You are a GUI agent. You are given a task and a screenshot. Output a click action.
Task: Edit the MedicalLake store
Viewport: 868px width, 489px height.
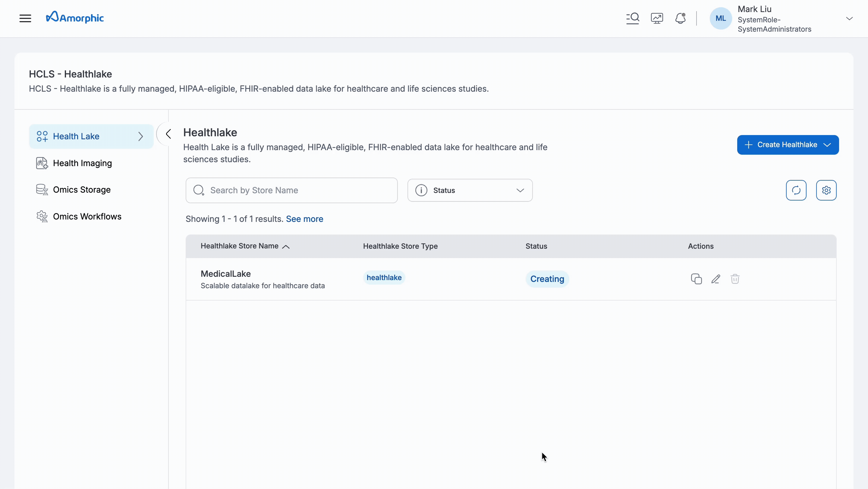716,279
